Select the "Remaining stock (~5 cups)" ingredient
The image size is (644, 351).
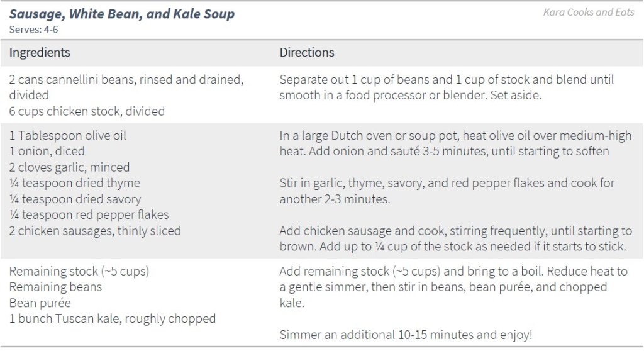pyautogui.click(x=79, y=272)
